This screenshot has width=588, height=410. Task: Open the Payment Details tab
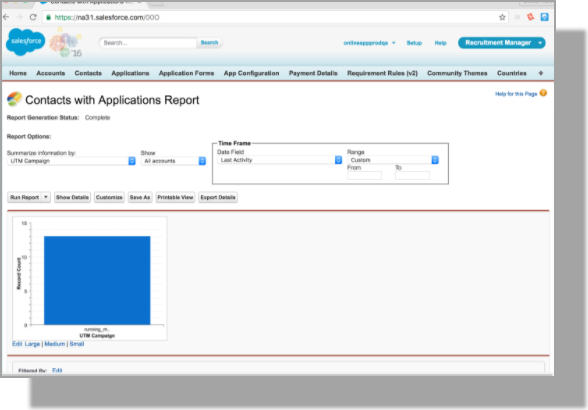click(x=313, y=73)
